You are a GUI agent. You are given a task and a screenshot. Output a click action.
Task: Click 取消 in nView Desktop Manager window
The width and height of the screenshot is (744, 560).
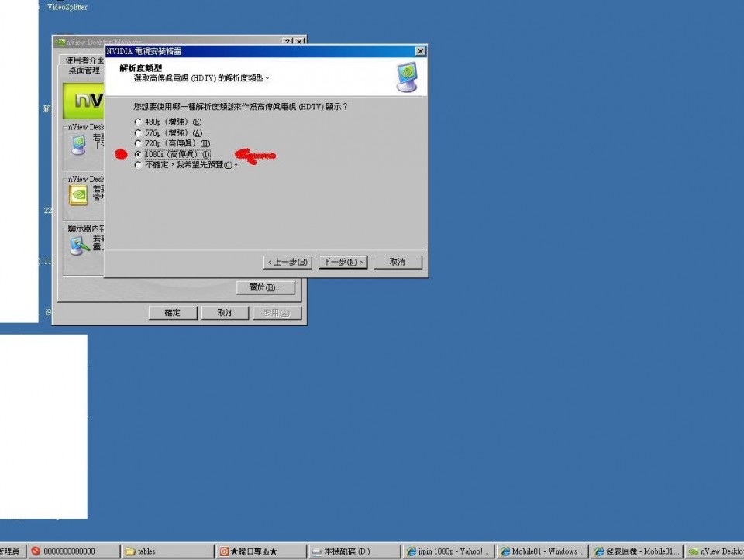(x=225, y=313)
